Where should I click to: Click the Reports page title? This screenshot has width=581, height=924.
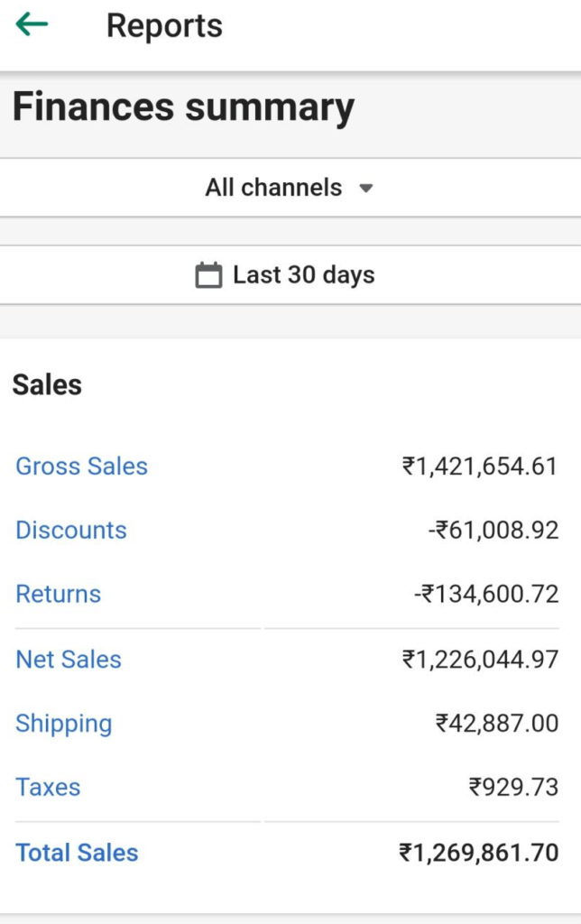(164, 26)
